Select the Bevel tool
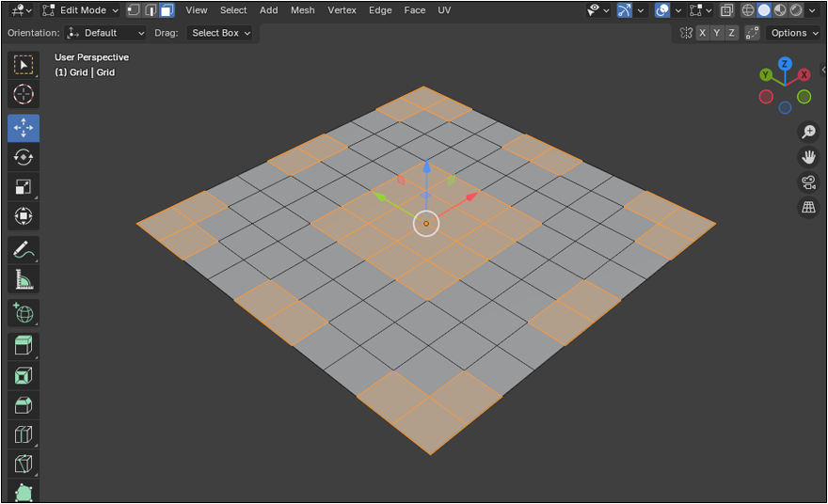 [24, 405]
